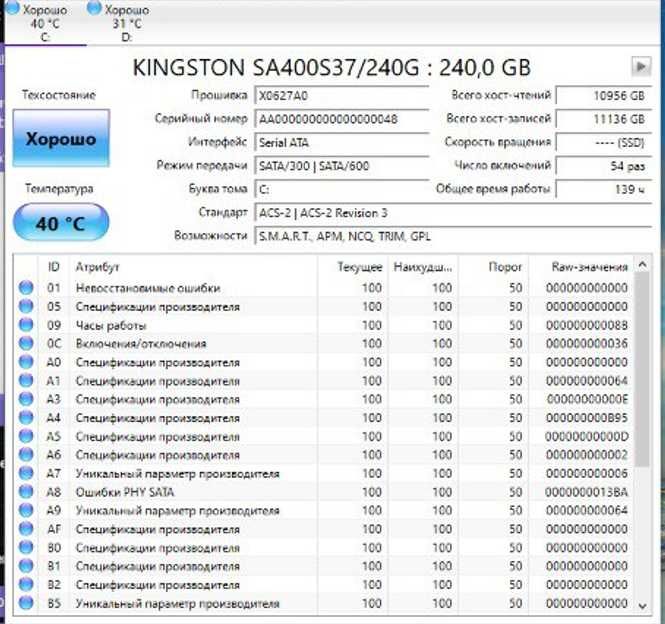The image size is (665, 624).
Task: Click rotation rate value ---- (SSD)
Action: click(603, 143)
